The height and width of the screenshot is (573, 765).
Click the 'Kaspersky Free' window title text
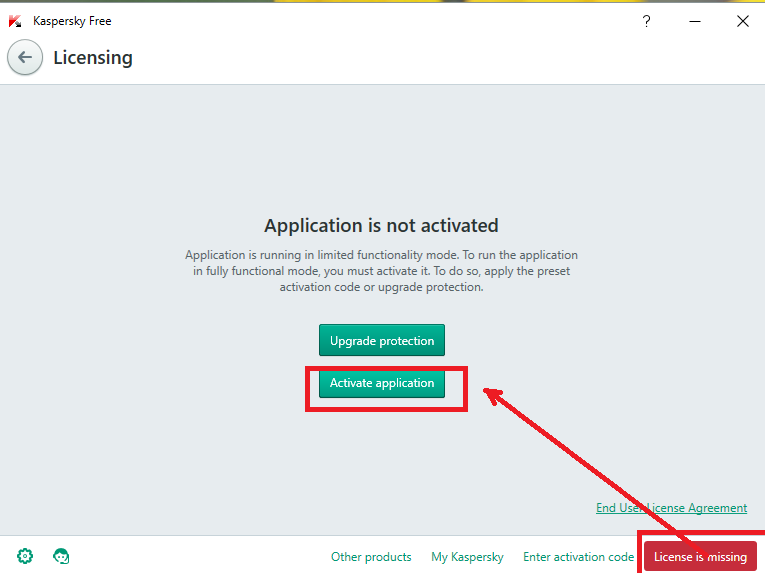(72, 21)
